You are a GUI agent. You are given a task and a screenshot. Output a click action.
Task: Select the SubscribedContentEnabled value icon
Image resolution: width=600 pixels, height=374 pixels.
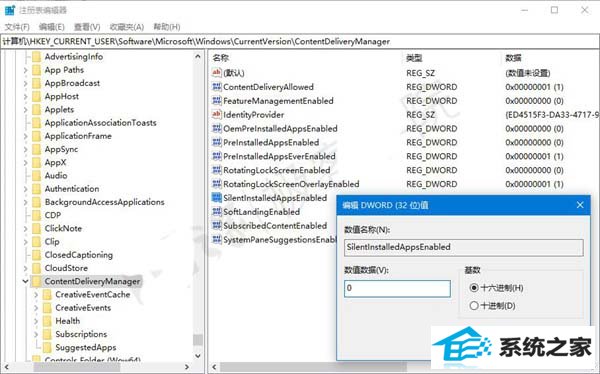(217, 225)
